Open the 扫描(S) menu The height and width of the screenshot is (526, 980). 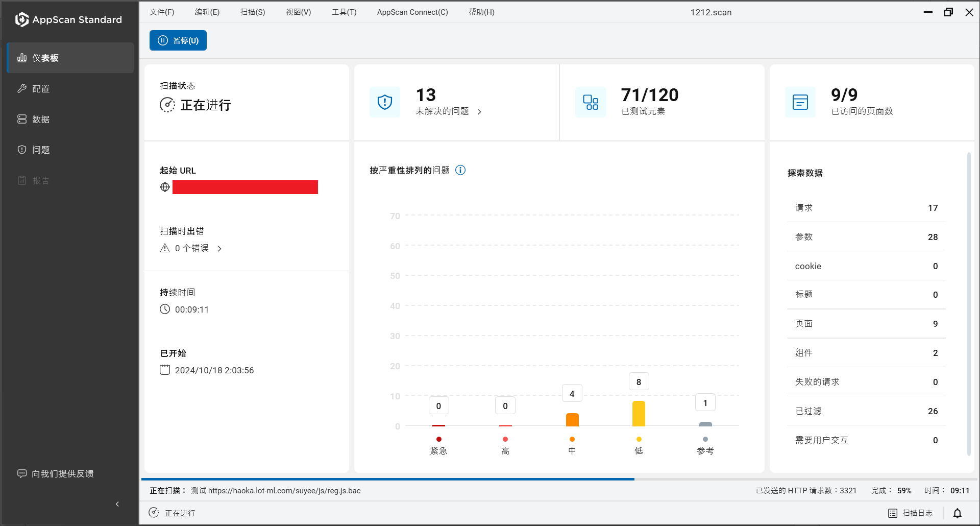tap(253, 12)
